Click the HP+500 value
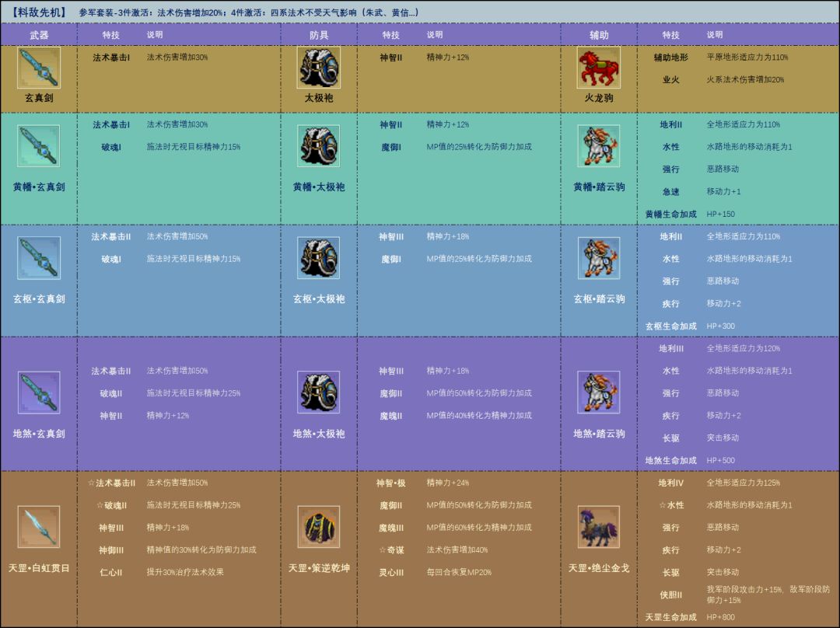Screen dimensions: 840x628 coord(720,460)
